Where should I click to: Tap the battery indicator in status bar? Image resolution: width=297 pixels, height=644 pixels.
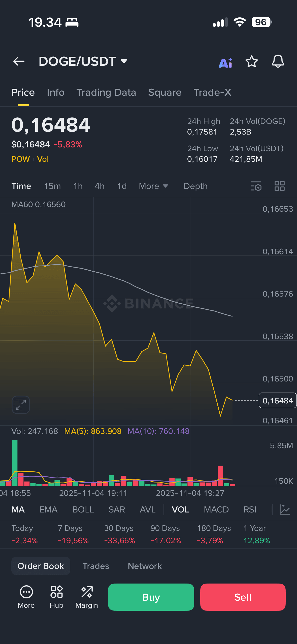(x=262, y=22)
